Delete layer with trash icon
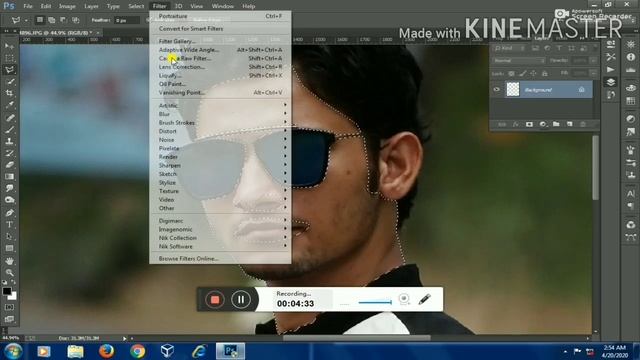The image size is (640, 360). [583, 124]
